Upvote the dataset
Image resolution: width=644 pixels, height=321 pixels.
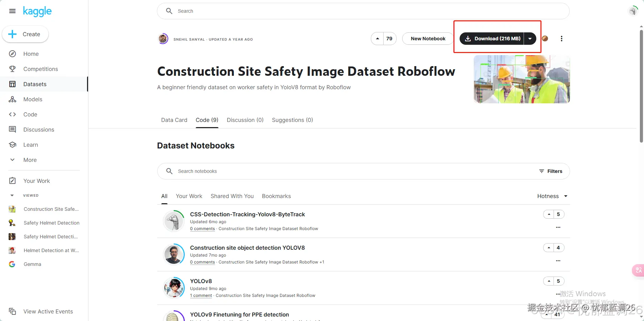377,39
